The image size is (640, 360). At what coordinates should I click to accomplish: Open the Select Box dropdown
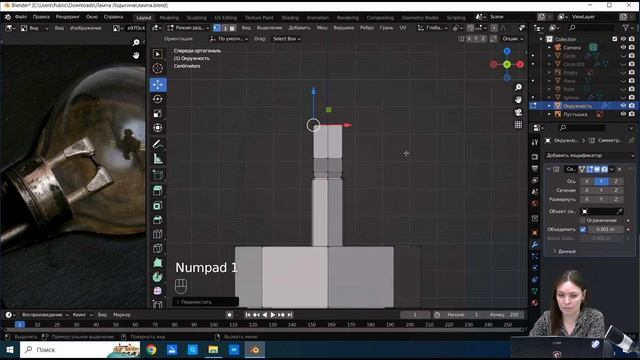tap(287, 39)
